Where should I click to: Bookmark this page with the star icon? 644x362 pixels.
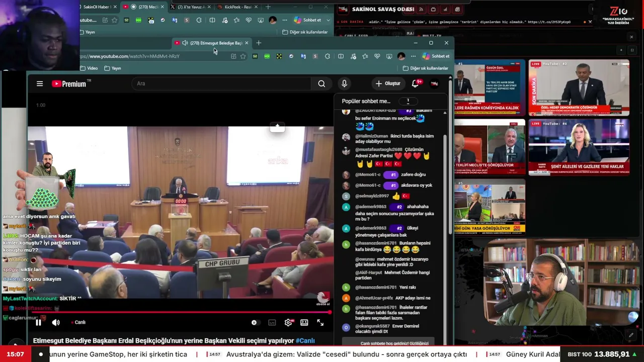[243, 56]
